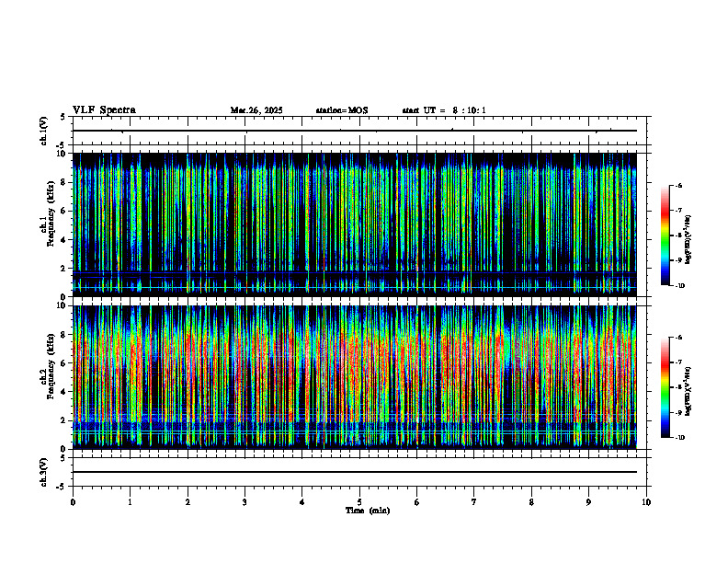This screenshot has width=728, height=563.
Task: Click the ch.1 spectrogram color scale bar
Action: (x=665, y=236)
